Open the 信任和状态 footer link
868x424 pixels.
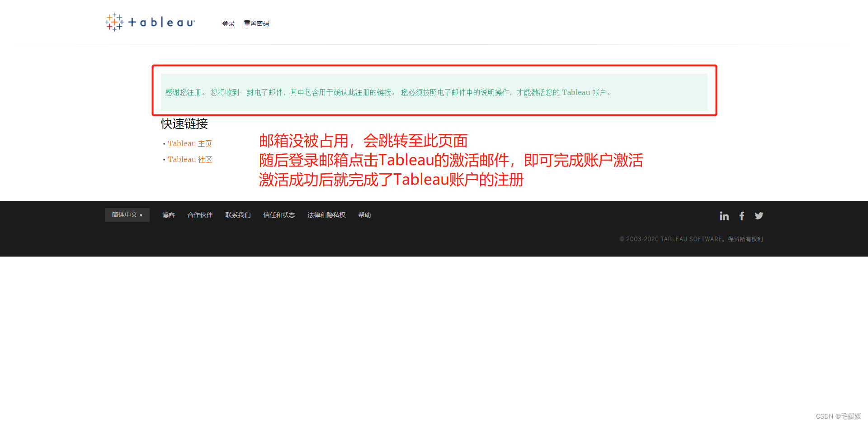[279, 215]
